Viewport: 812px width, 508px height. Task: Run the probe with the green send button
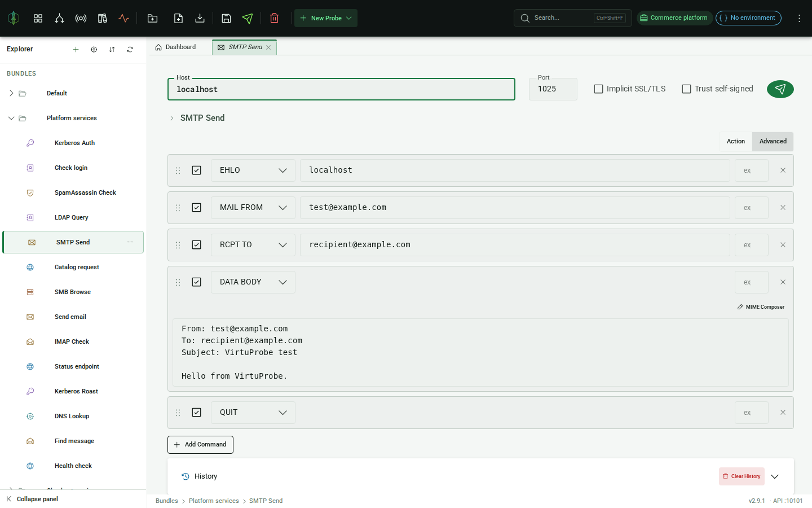coord(780,89)
